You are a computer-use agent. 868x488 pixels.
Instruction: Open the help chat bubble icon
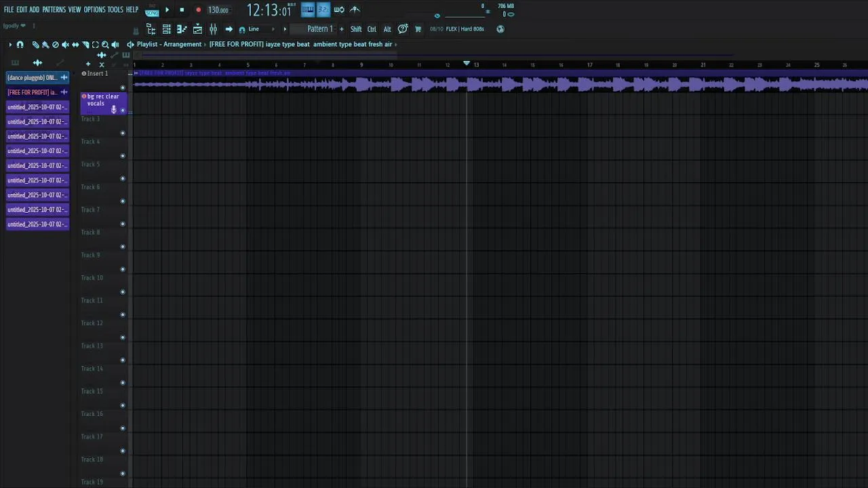403,28
